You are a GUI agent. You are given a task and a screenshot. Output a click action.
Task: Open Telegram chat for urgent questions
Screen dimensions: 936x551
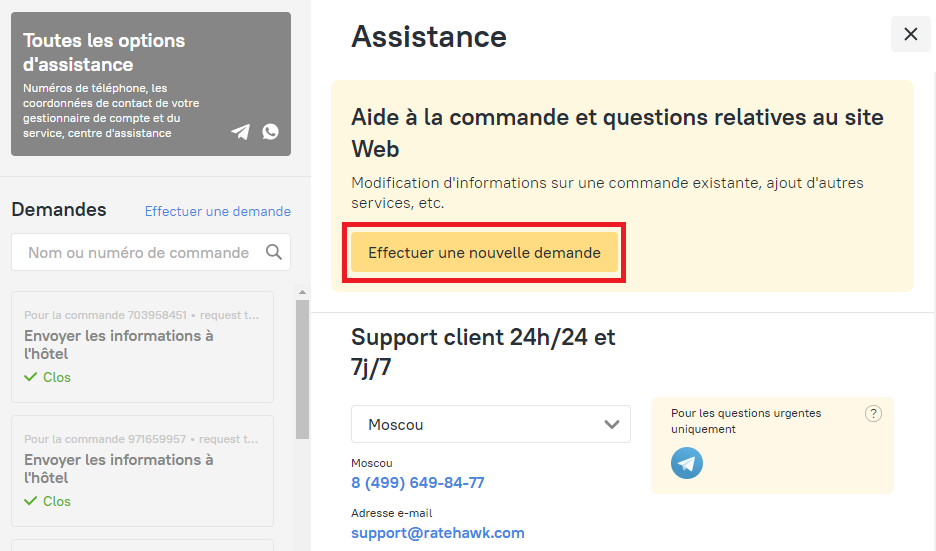point(687,463)
